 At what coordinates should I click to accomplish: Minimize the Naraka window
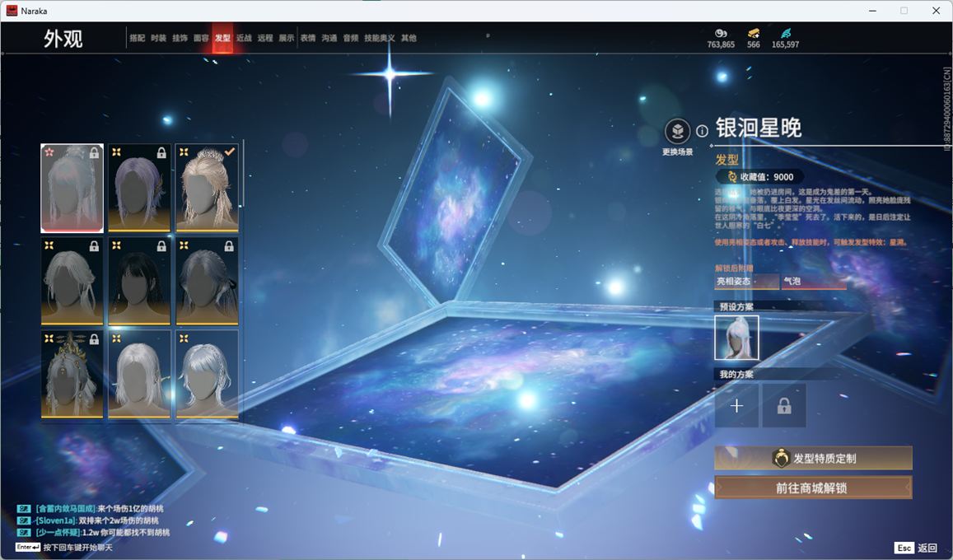(x=873, y=11)
